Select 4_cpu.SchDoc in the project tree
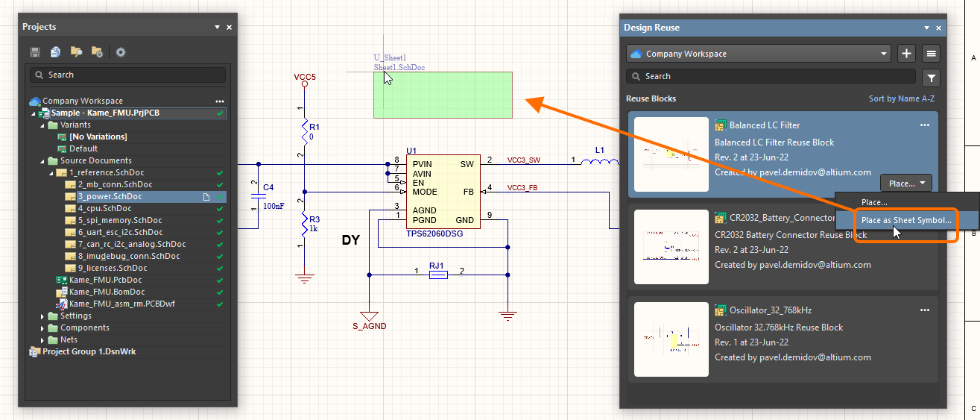Image resolution: width=980 pixels, height=420 pixels. [x=104, y=208]
